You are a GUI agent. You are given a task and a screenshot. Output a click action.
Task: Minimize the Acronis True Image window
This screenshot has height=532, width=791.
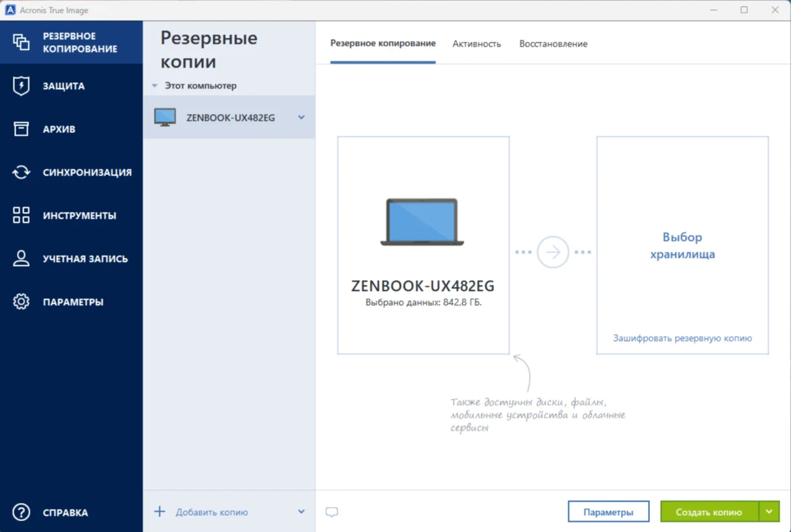click(713, 10)
